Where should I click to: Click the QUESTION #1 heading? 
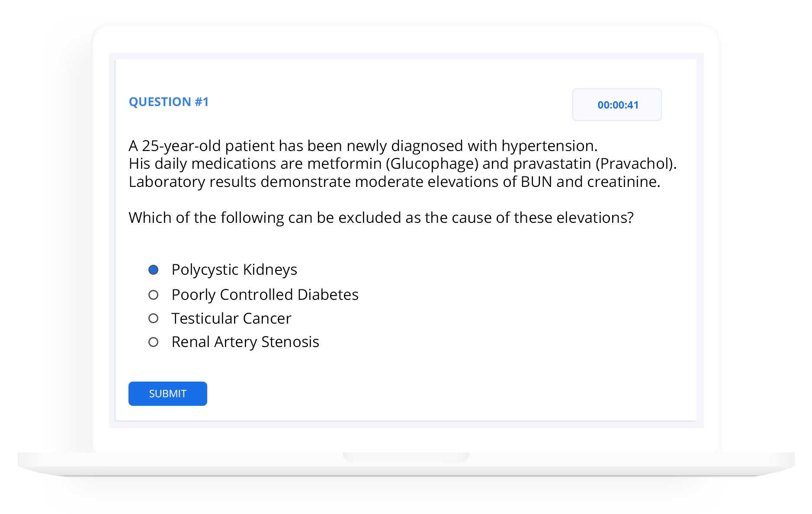(169, 102)
